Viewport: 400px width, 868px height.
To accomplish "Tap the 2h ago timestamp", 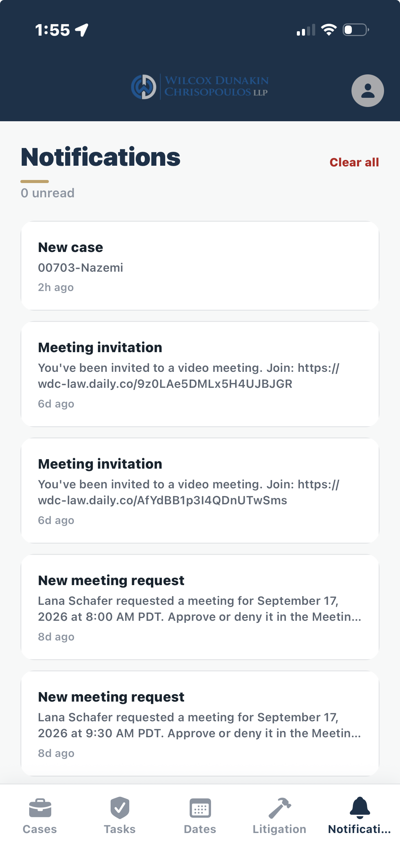I will coord(56,287).
